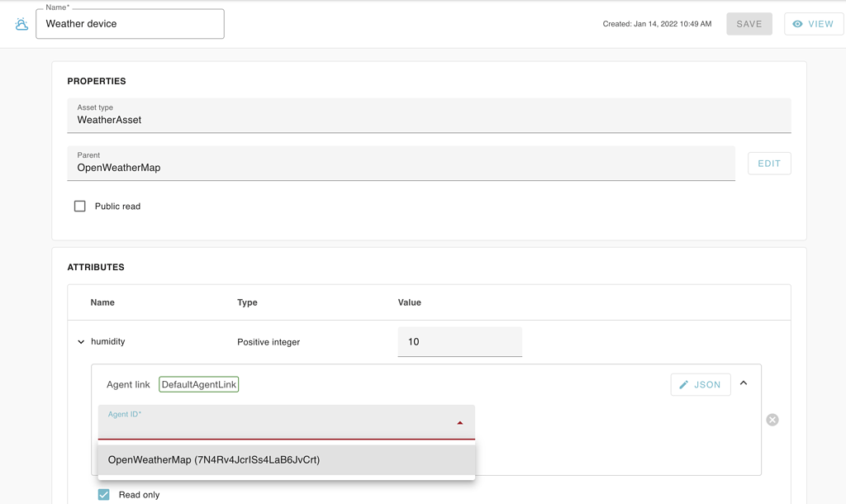
Task: Click the Name field containing Weather device
Action: [x=130, y=23]
